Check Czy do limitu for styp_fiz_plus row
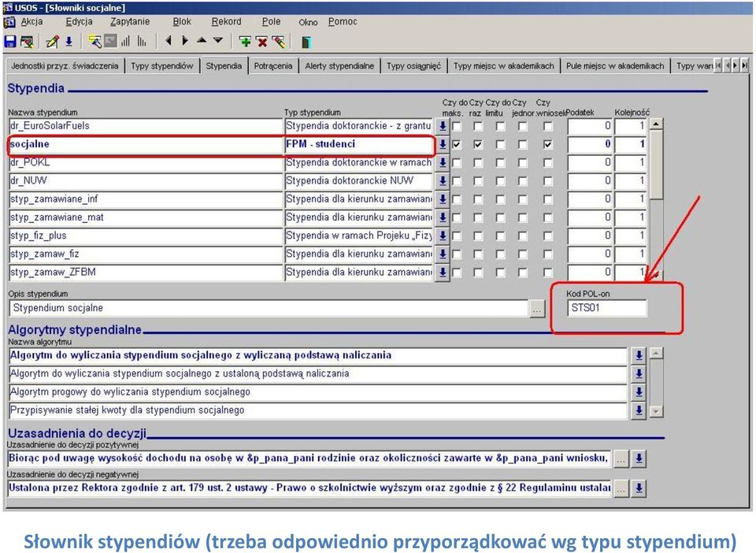This screenshot has width=756, height=553. coord(501,236)
